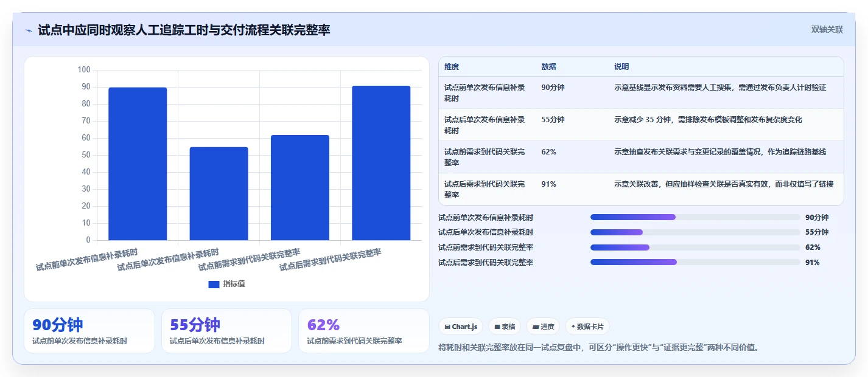Click the footnote starting 将耗时和关联完整率
Screen dimensions: 868x377
tap(598, 348)
